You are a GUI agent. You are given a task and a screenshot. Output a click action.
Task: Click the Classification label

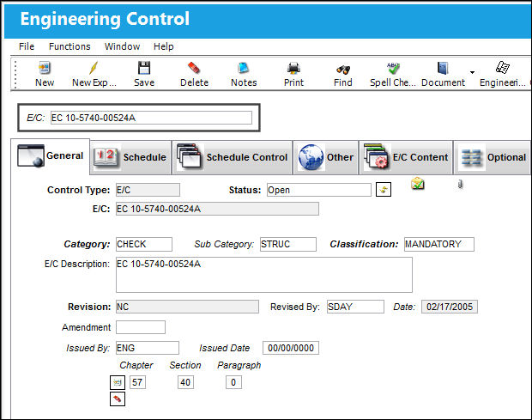364,244
